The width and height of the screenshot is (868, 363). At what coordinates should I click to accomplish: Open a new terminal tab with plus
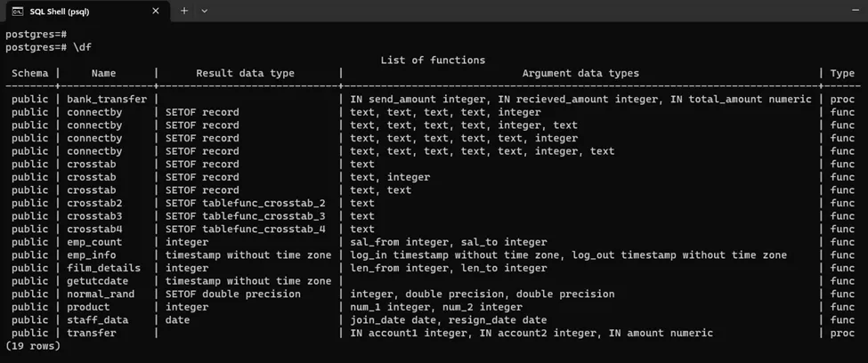click(x=184, y=11)
